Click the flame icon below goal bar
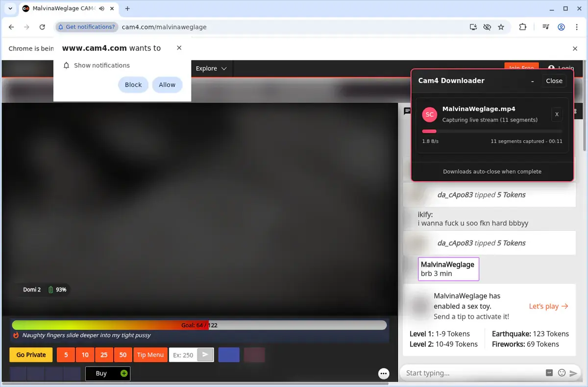Screen dimensions: 588x387 16,335
